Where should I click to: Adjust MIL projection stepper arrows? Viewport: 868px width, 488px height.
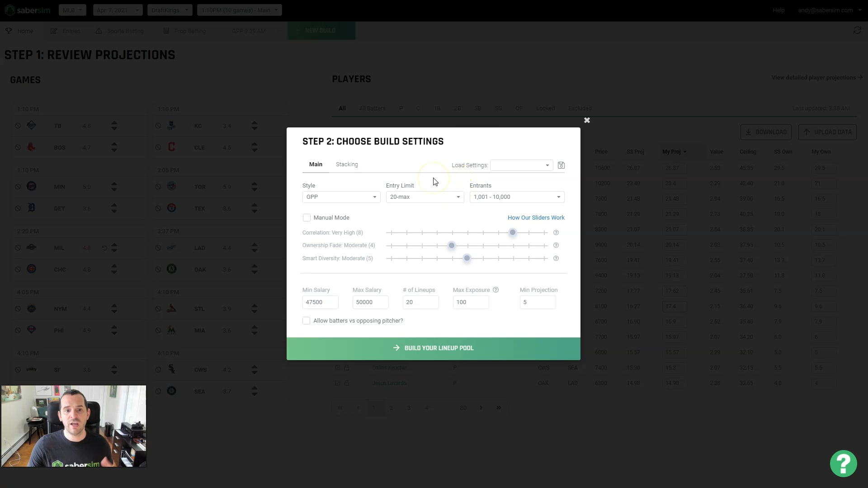pyautogui.click(x=114, y=248)
